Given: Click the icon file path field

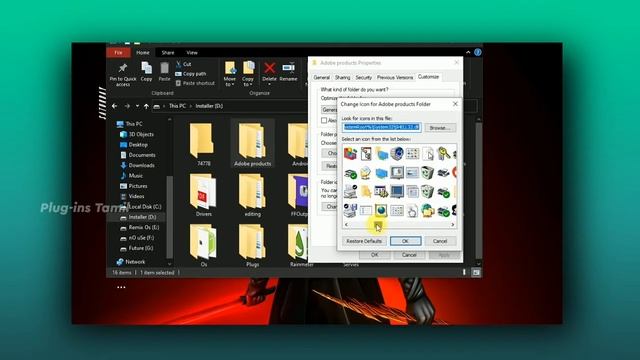Looking at the screenshot, I should click(381, 127).
